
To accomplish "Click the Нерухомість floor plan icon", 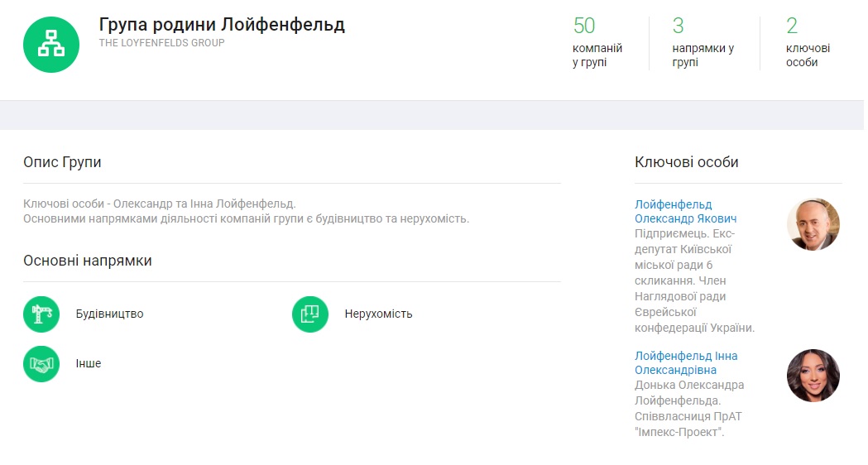I will pos(310,314).
